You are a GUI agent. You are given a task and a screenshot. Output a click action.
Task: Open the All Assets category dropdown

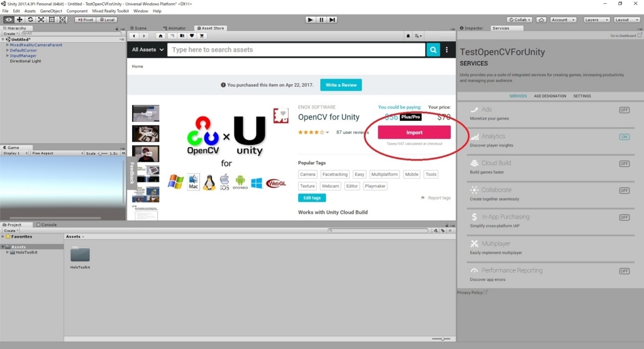pos(148,50)
